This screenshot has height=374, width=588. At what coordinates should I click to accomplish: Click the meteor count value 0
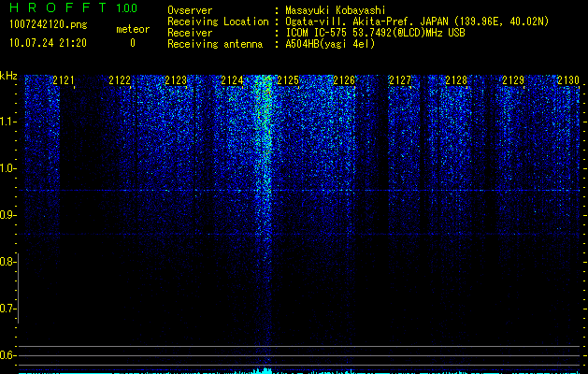pyautogui.click(x=133, y=43)
